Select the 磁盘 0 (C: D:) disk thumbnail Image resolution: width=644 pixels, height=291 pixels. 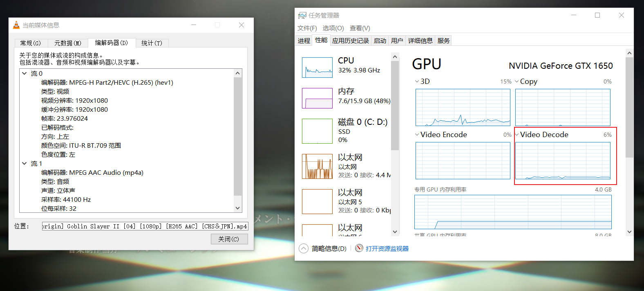[x=317, y=131]
